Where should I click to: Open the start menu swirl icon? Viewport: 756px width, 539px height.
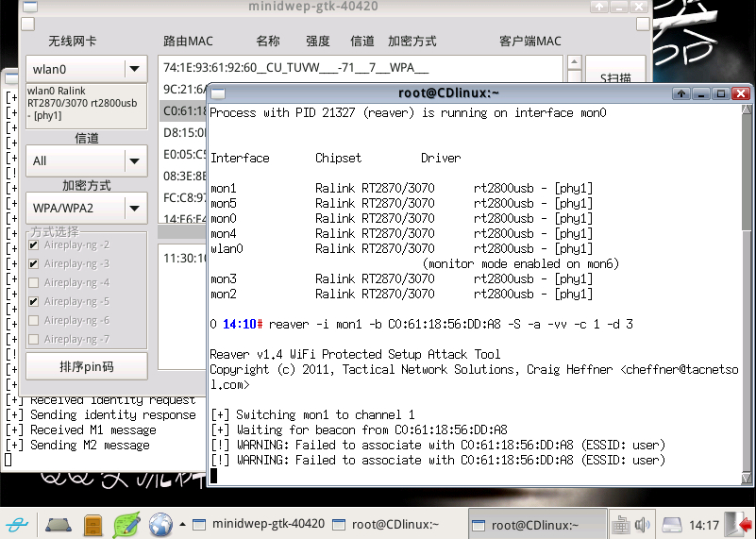[x=17, y=525]
